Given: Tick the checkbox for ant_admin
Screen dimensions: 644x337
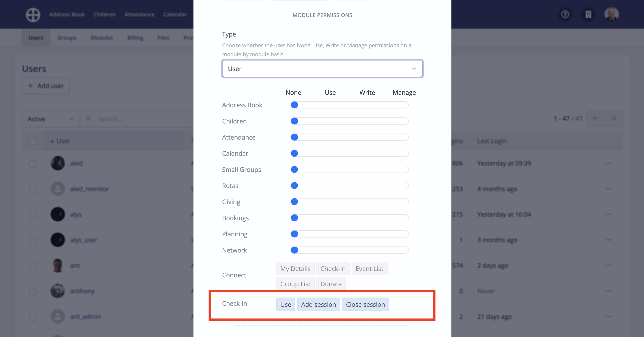Looking at the screenshot, I should click(33, 317).
